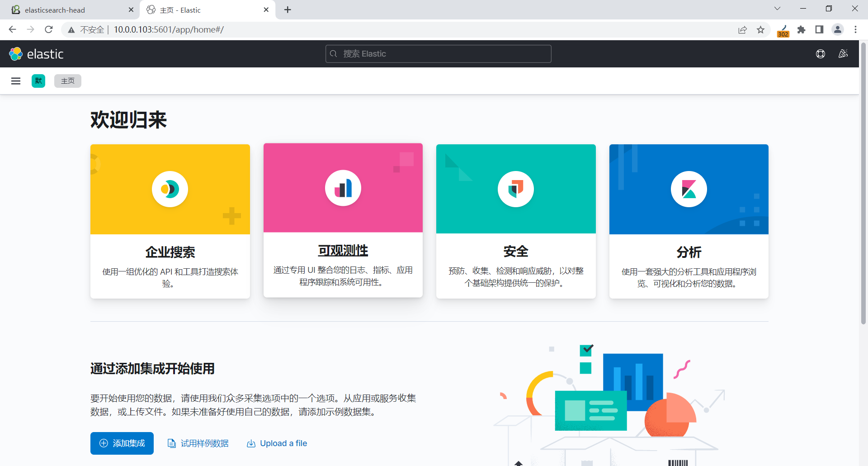The height and width of the screenshot is (466, 868).
Task: Open a new browser tab
Action: pos(288,10)
